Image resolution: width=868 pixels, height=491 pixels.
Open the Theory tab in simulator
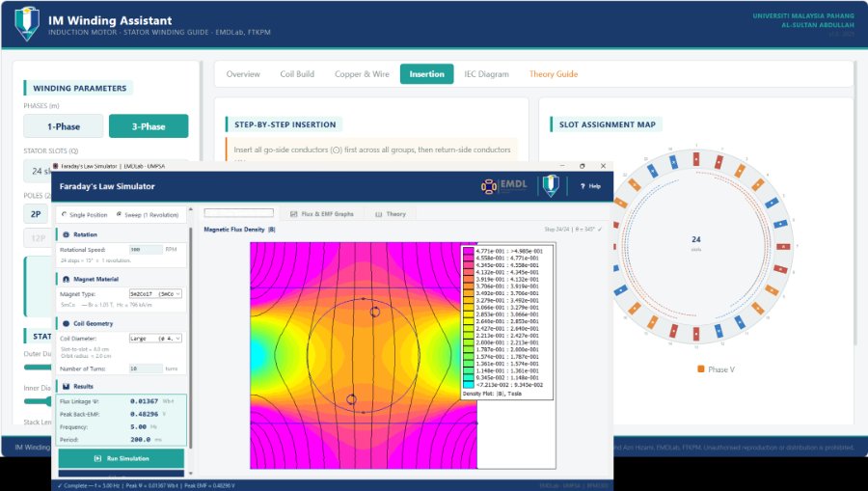pyautogui.click(x=391, y=214)
